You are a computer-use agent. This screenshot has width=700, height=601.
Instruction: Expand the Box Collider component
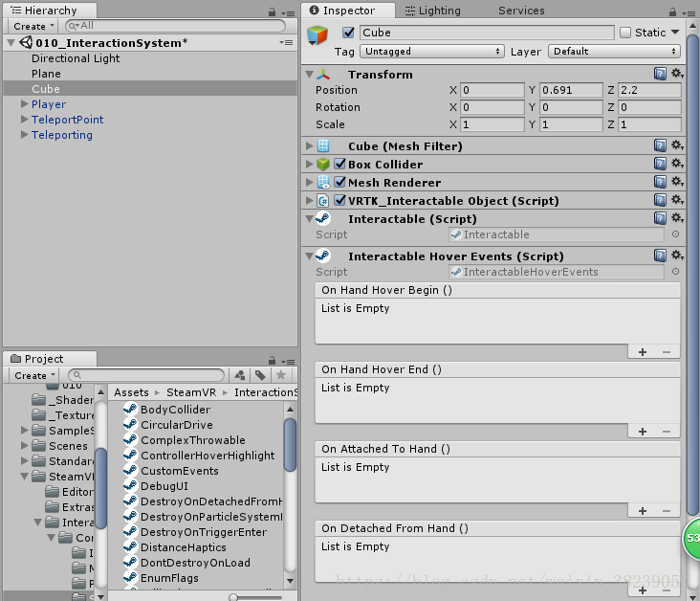coord(310,164)
